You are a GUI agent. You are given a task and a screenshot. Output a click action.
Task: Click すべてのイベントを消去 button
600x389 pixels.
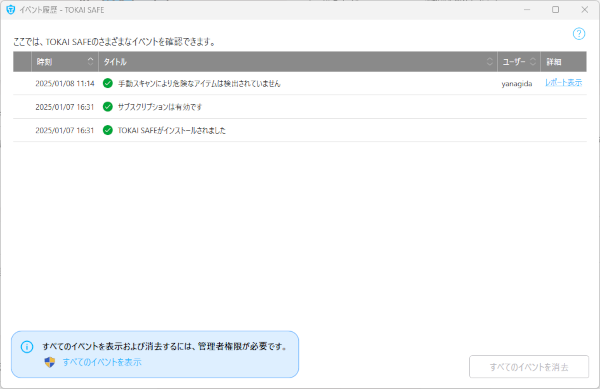529,367
